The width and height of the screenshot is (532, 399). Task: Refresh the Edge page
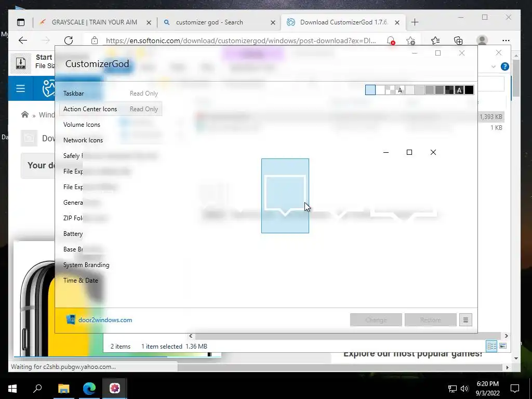pyautogui.click(x=69, y=41)
